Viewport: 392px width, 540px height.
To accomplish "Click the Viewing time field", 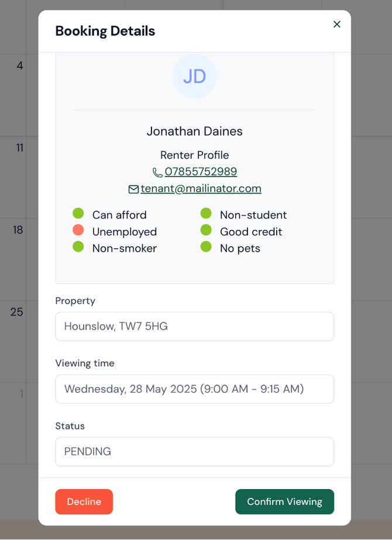I will point(194,389).
